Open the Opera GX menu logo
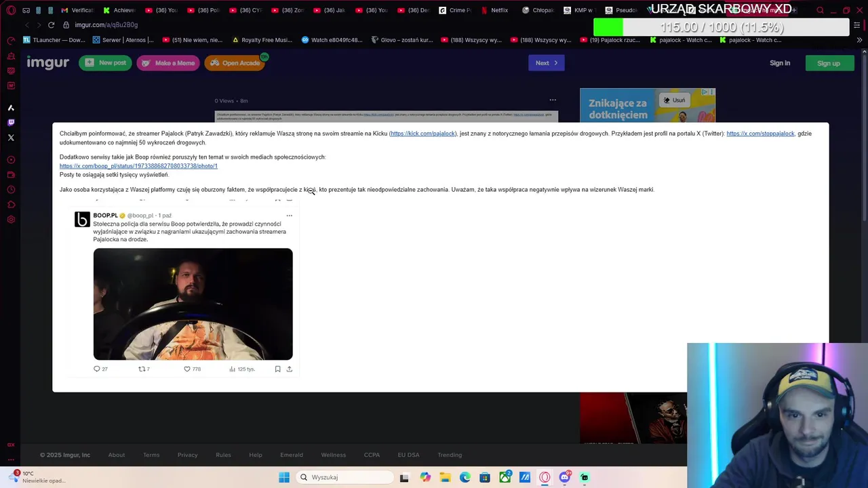Viewport: 868px width, 488px height. click(x=11, y=10)
